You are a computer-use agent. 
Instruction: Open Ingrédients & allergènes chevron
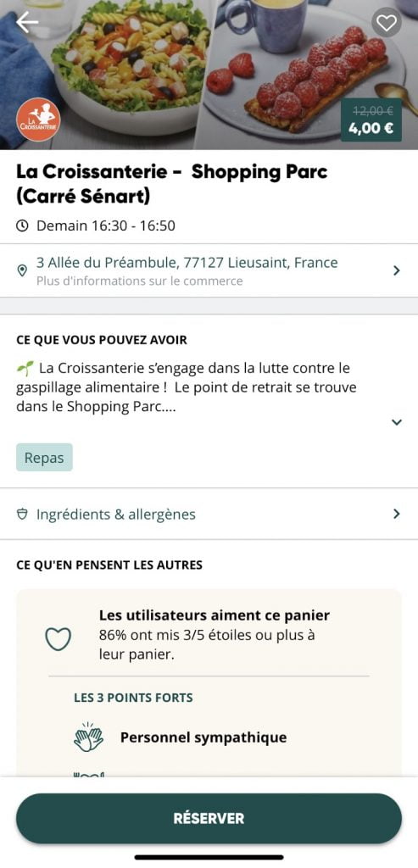click(397, 515)
